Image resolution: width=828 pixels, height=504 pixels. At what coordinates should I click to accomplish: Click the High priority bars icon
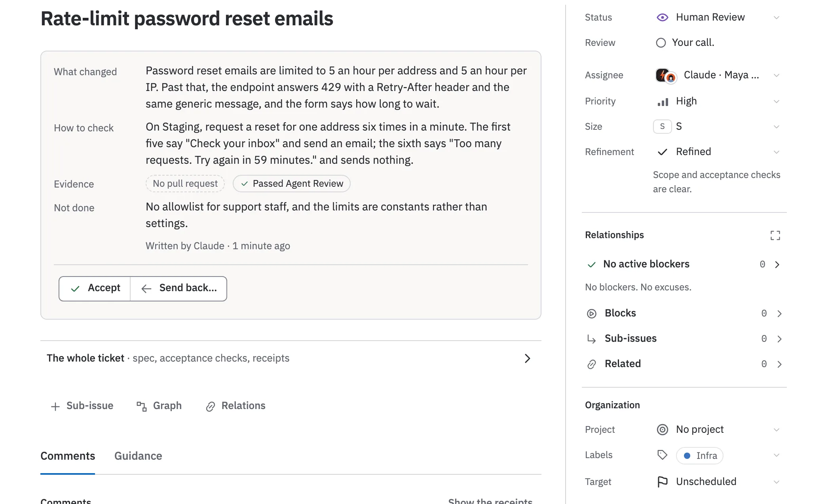click(x=663, y=102)
